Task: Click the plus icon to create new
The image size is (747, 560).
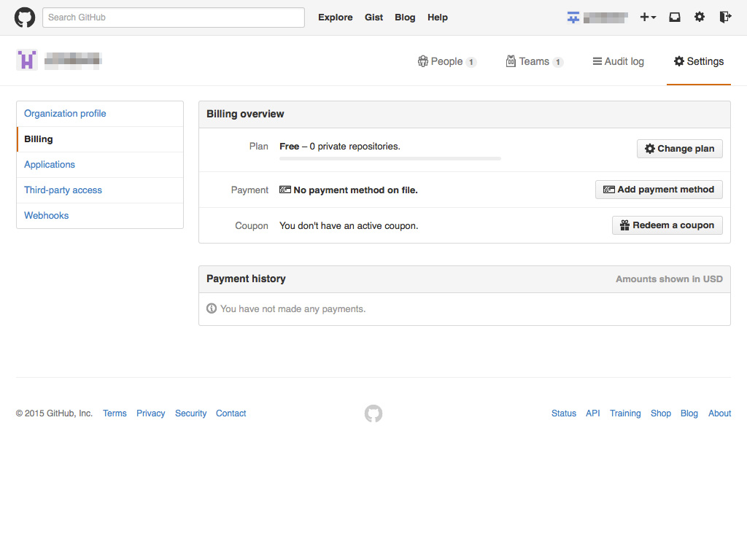Action: tap(643, 17)
